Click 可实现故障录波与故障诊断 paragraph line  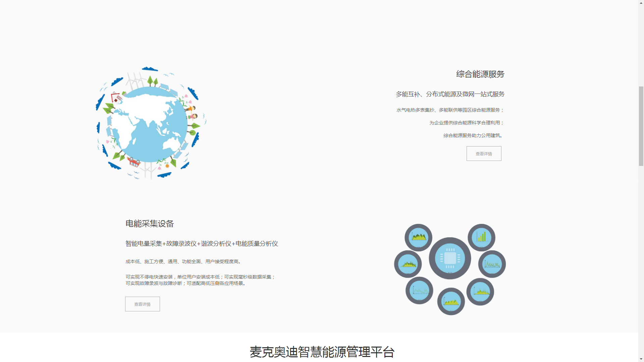[x=186, y=283]
